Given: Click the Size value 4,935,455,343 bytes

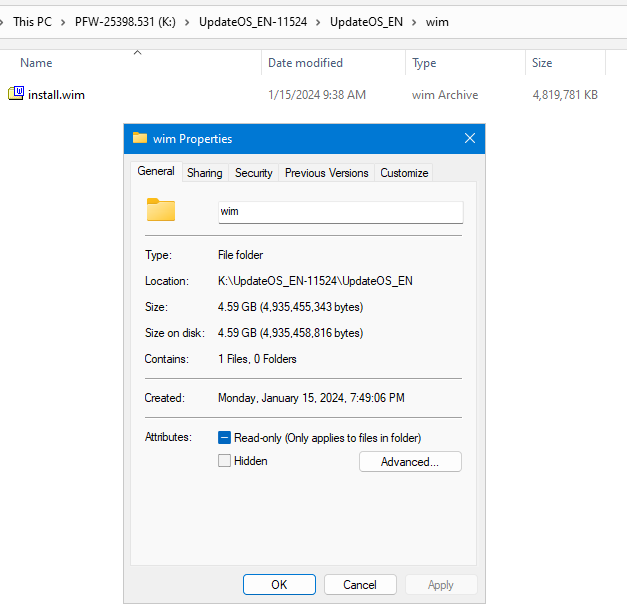Looking at the screenshot, I should click(290, 307).
